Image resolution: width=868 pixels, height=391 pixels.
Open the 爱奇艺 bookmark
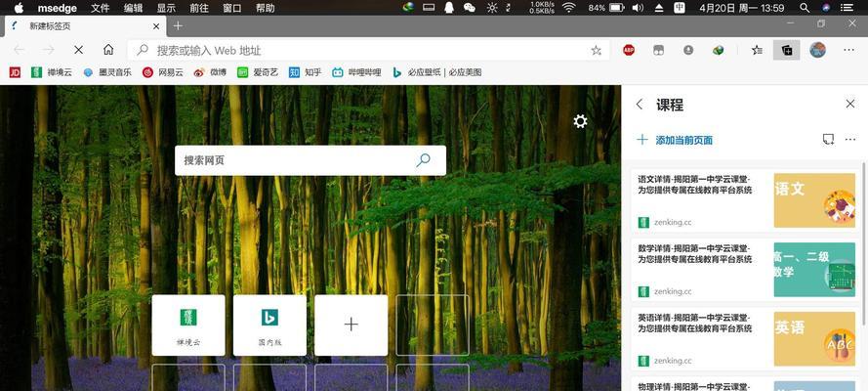point(258,72)
